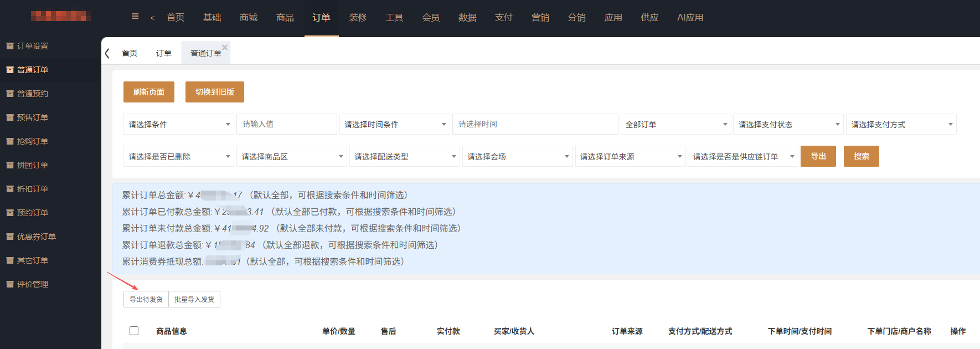Tick the select-all checkbox in table header
This screenshot has width=980, height=349.
tap(134, 331)
